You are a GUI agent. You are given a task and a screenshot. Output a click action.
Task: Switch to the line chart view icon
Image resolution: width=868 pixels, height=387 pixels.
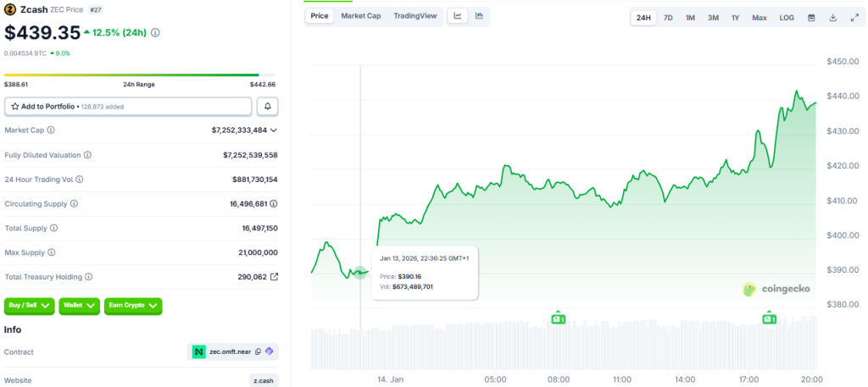point(458,16)
